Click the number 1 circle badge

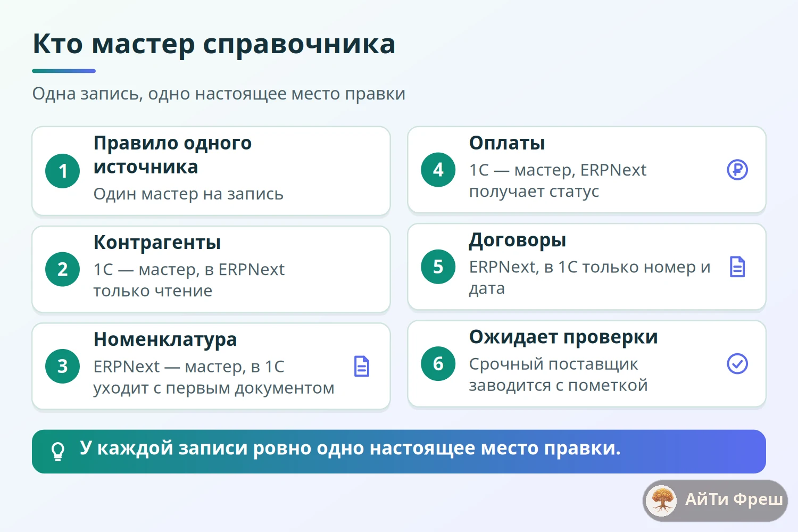[63, 171]
